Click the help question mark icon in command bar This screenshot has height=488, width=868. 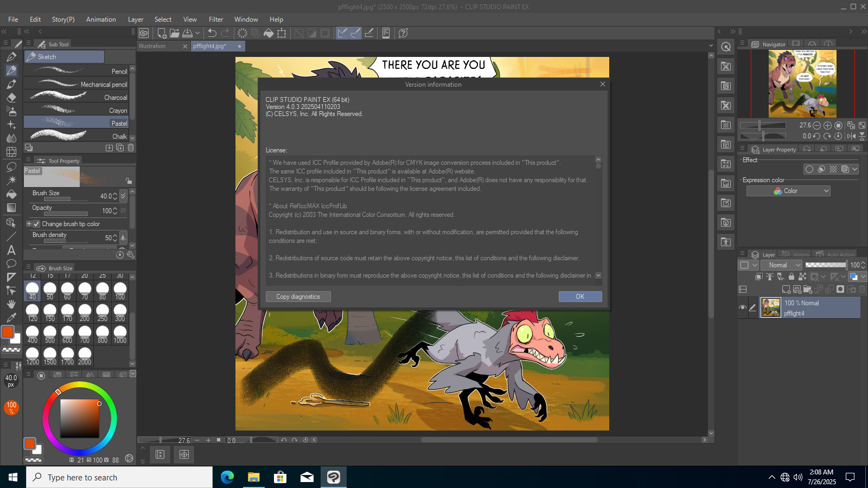click(403, 33)
